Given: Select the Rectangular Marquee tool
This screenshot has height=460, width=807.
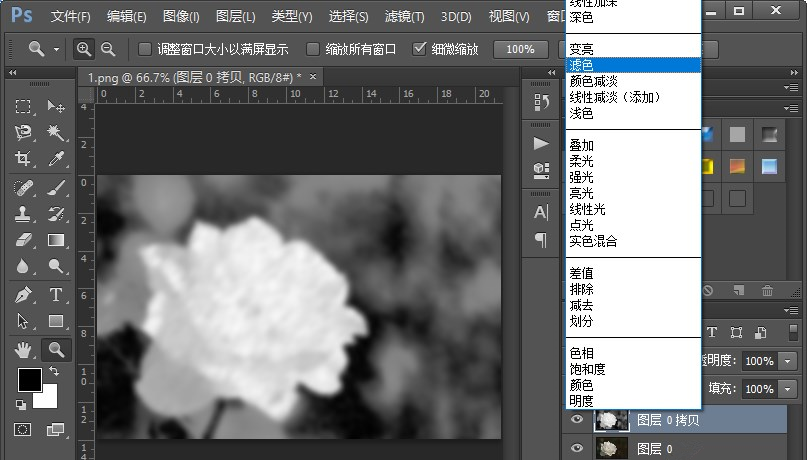Looking at the screenshot, I should [23, 107].
